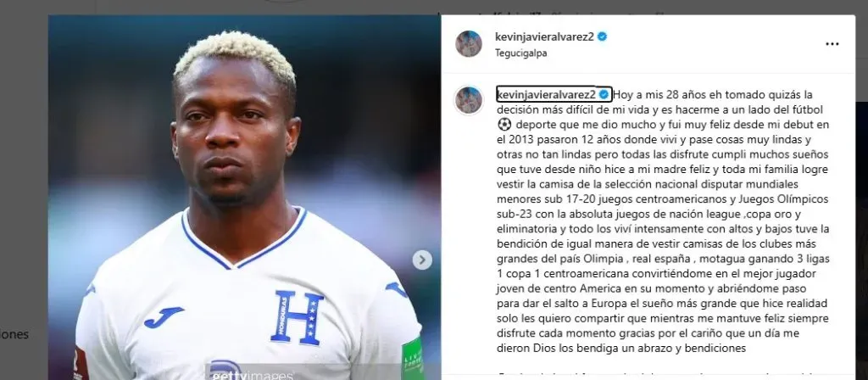Click the player photo in the post

(x=244, y=197)
